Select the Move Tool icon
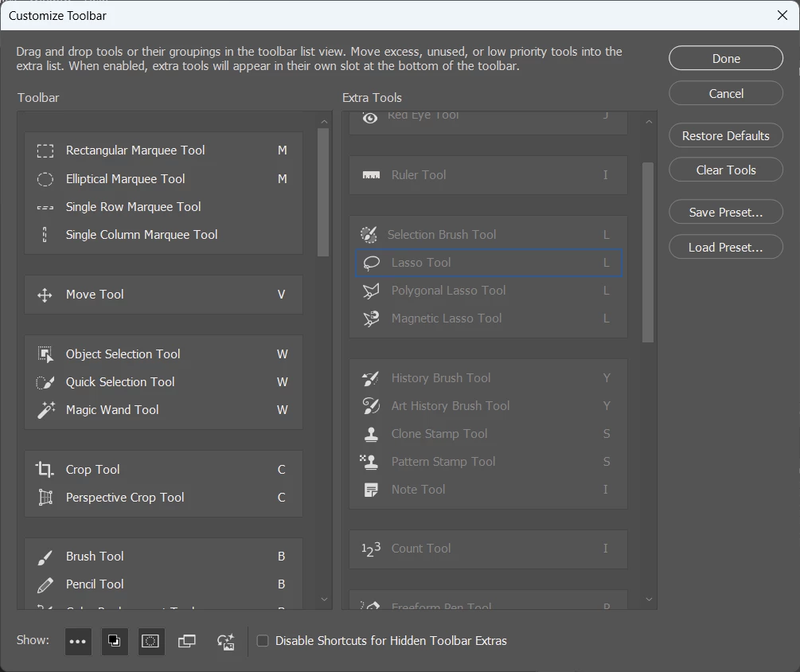This screenshot has width=800, height=672. coord(45,295)
